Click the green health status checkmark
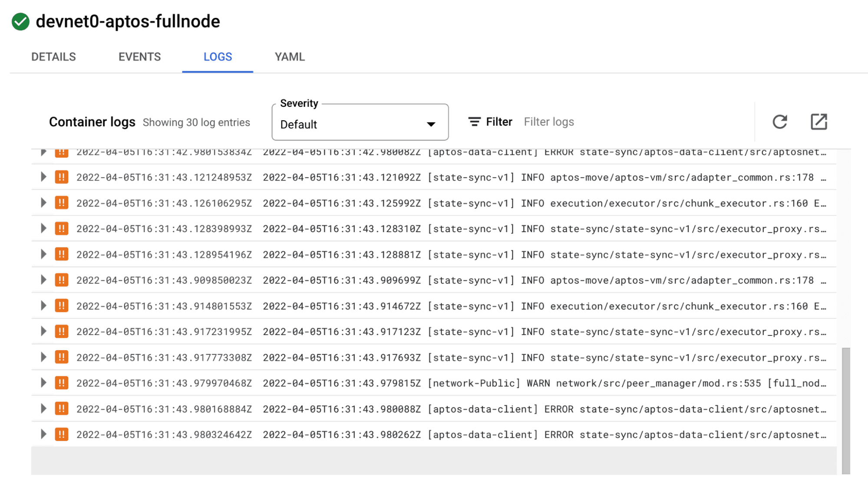This screenshot has height=483, width=868. tap(19, 21)
